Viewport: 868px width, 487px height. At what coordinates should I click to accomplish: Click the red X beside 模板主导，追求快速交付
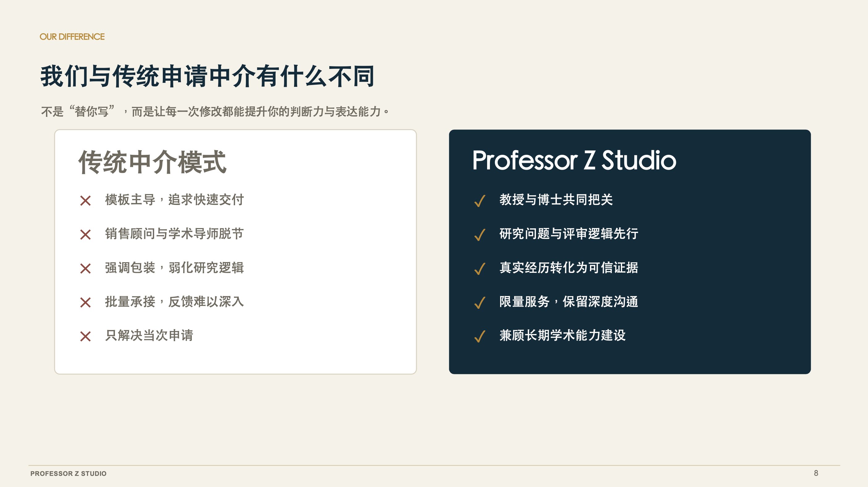point(86,201)
